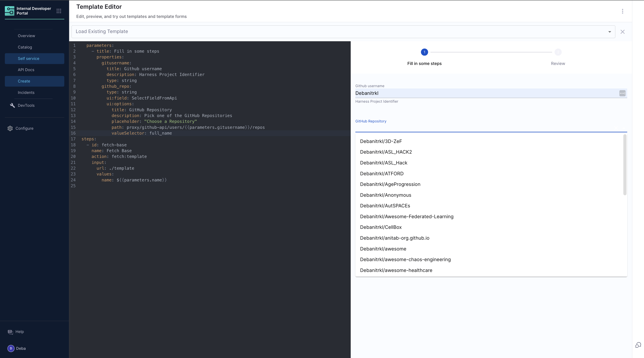Select the Incidents sidebar item
This screenshot has height=358, width=644.
tap(26, 93)
